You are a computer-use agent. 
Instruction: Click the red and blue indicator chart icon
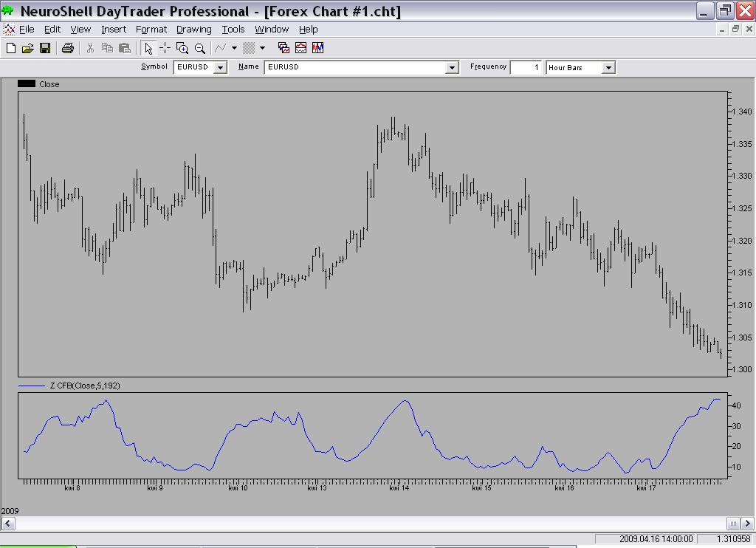pos(301,48)
